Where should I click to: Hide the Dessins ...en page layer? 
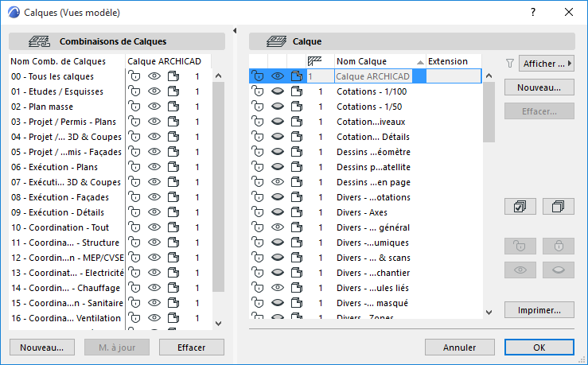[x=278, y=182]
